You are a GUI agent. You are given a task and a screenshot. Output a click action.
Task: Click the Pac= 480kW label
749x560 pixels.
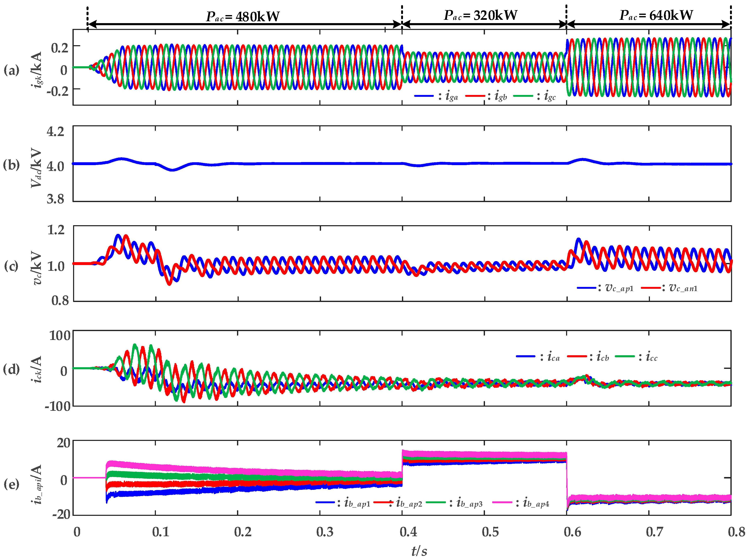coord(243,16)
